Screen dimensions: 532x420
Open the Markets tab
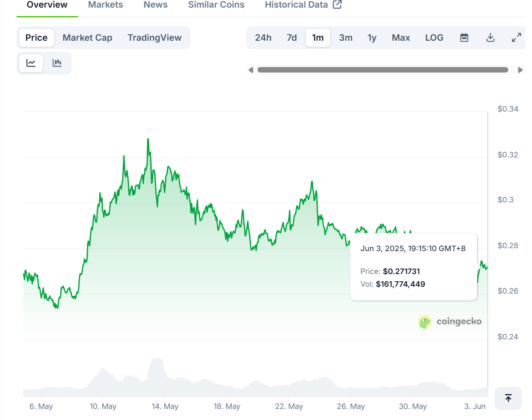106,5
